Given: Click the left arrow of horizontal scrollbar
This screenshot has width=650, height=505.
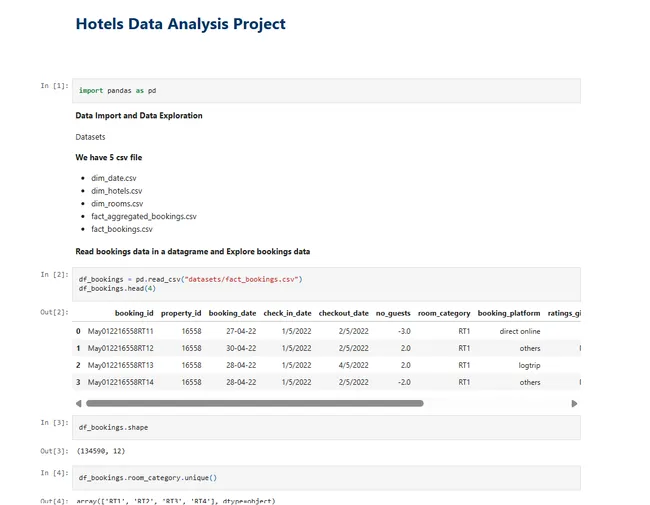Looking at the screenshot, I should coord(79,403).
